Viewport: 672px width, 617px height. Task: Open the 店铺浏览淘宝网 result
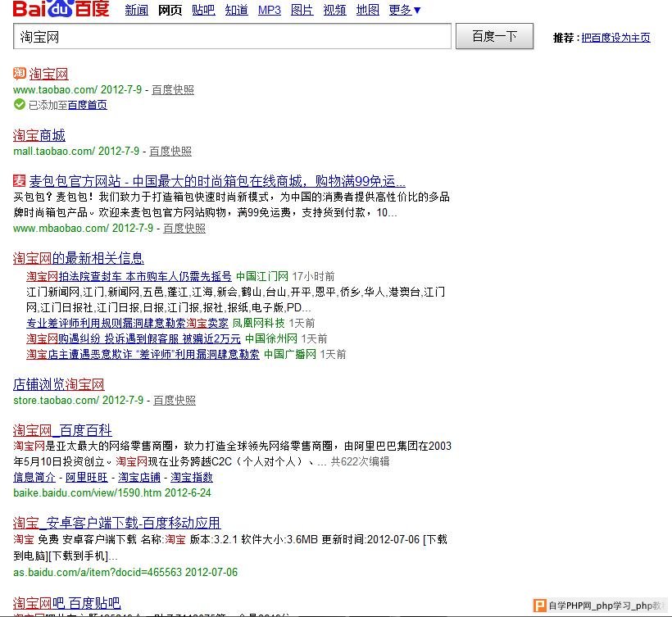59,384
